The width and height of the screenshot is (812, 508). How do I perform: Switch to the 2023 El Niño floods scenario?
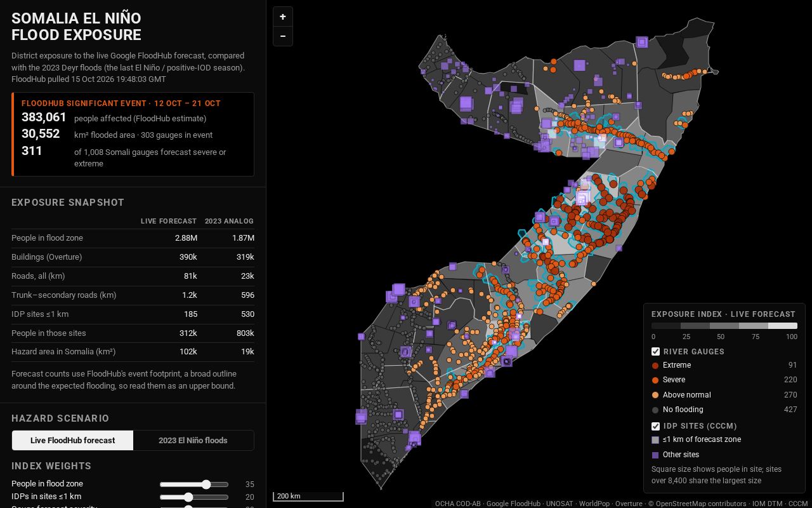pyautogui.click(x=193, y=440)
